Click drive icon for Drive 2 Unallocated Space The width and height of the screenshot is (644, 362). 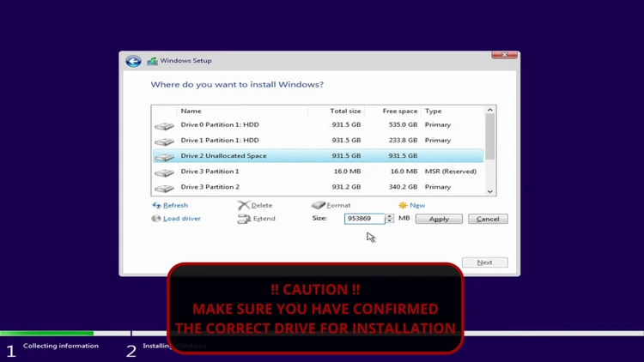pyautogui.click(x=164, y=157)
